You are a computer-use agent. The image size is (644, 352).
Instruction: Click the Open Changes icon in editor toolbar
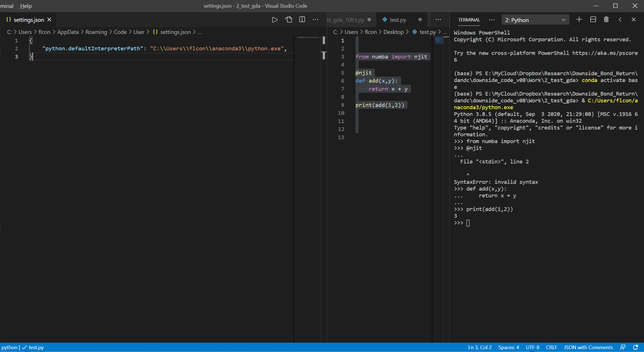(x=288, y=20)
